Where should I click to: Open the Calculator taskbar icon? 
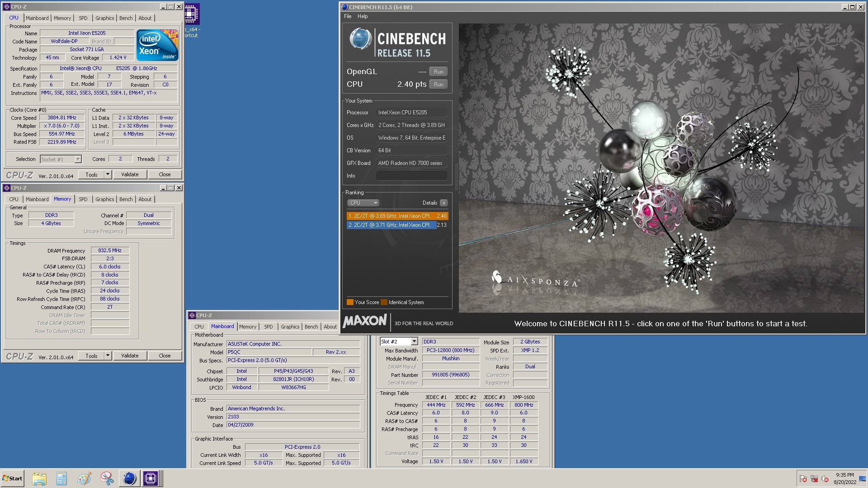(61, 479)
